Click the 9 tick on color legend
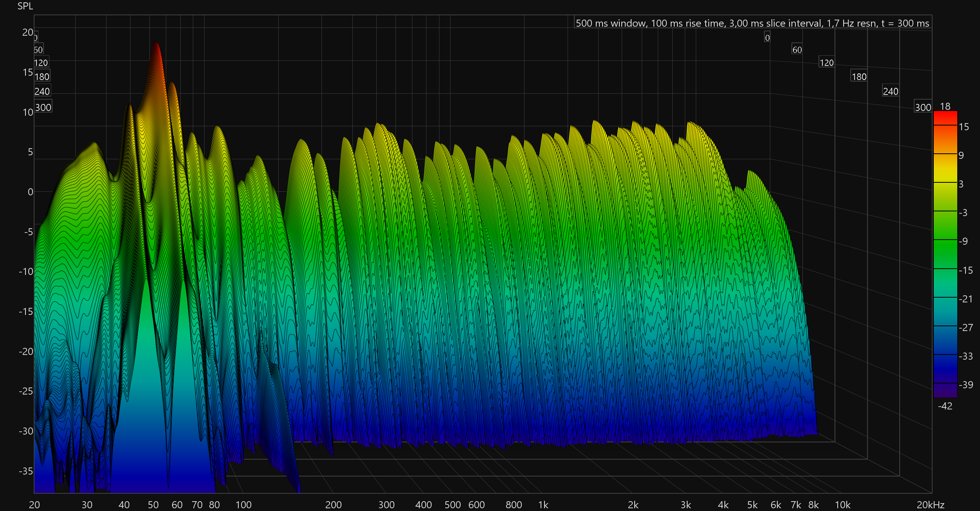 pyautogui.click(x=961, y=155)
